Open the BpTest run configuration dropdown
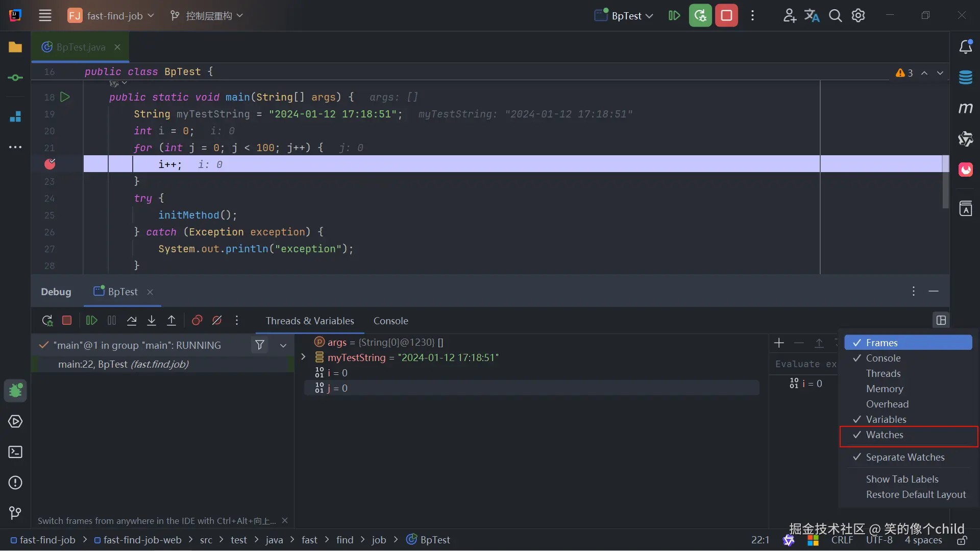 point(624,16)
